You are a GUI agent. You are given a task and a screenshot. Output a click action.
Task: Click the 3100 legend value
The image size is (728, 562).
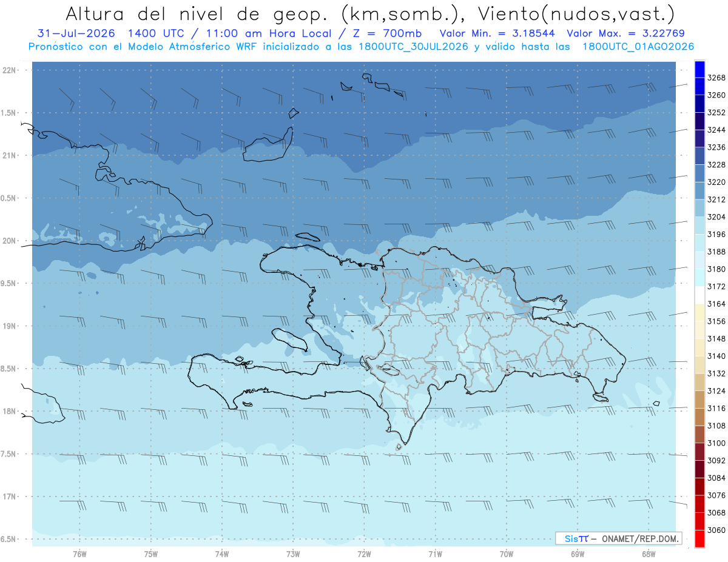tap(716, 443)
